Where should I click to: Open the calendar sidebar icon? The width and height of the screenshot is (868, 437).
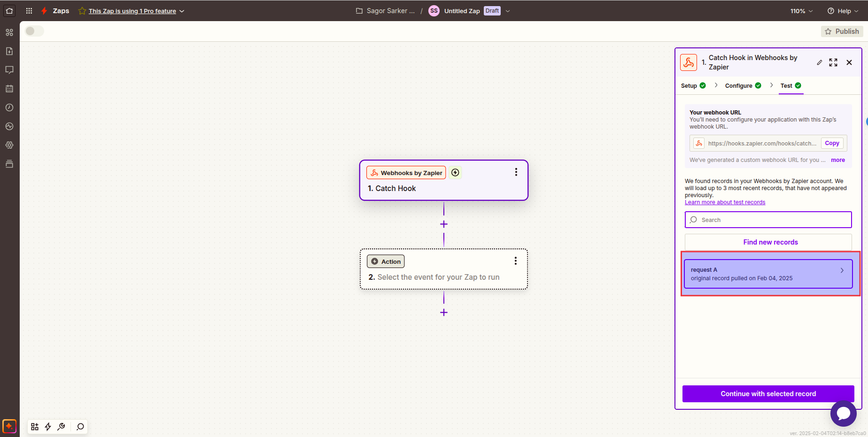click(9, 89)
